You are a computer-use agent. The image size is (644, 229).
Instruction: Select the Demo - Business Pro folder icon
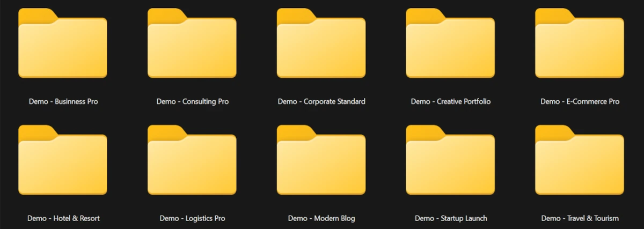63,43
